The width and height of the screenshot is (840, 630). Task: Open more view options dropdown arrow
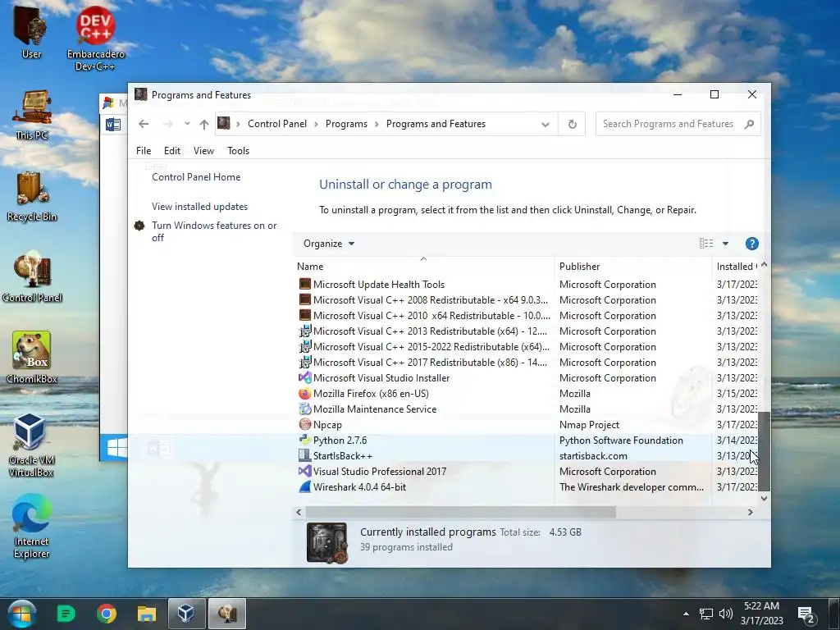click(725, 243)
